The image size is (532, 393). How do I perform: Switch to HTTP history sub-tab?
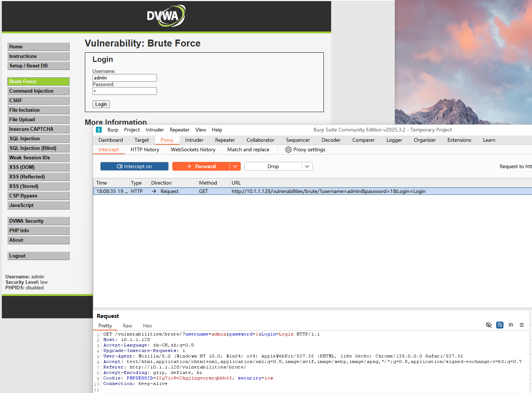coord(145,149)
